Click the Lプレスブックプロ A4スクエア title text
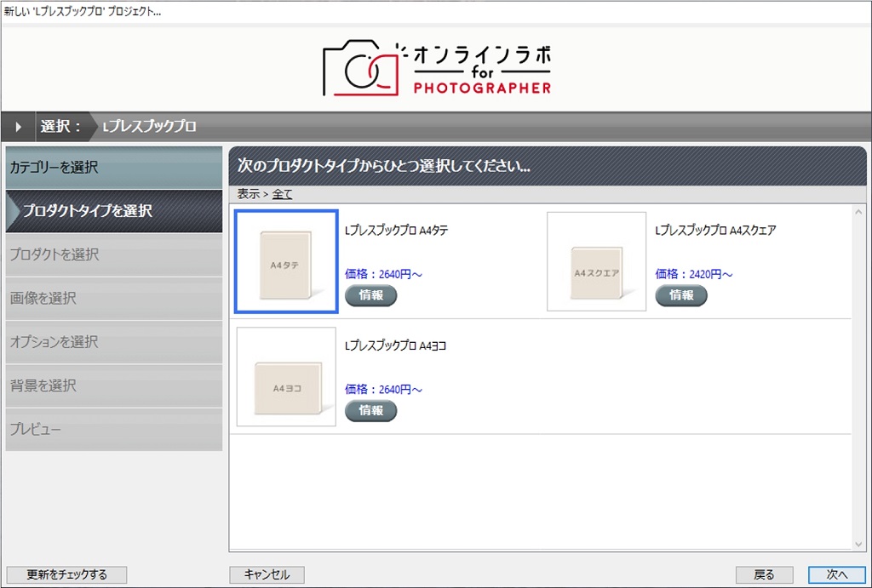The image size is (872, 588). [x=715, y=230]
